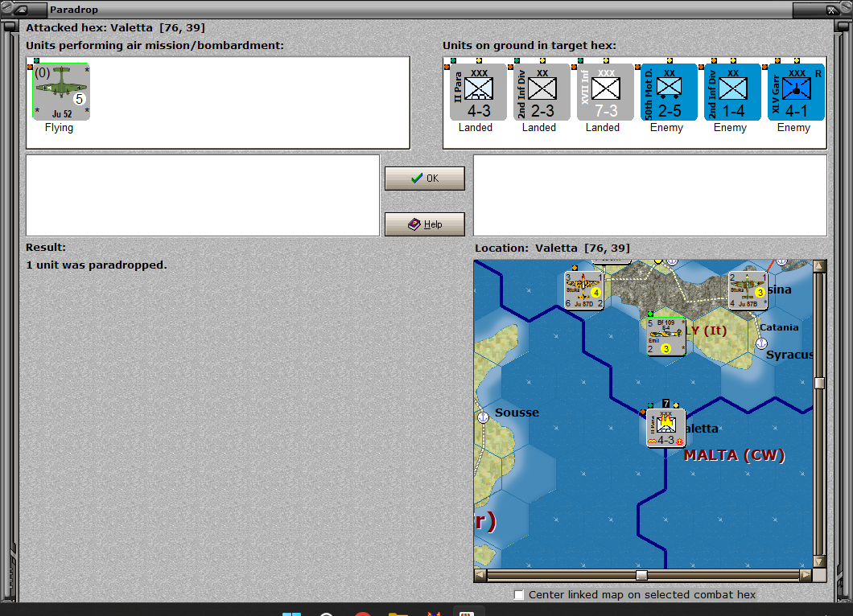Open File Explorer folder icon on taskbar

398,614
